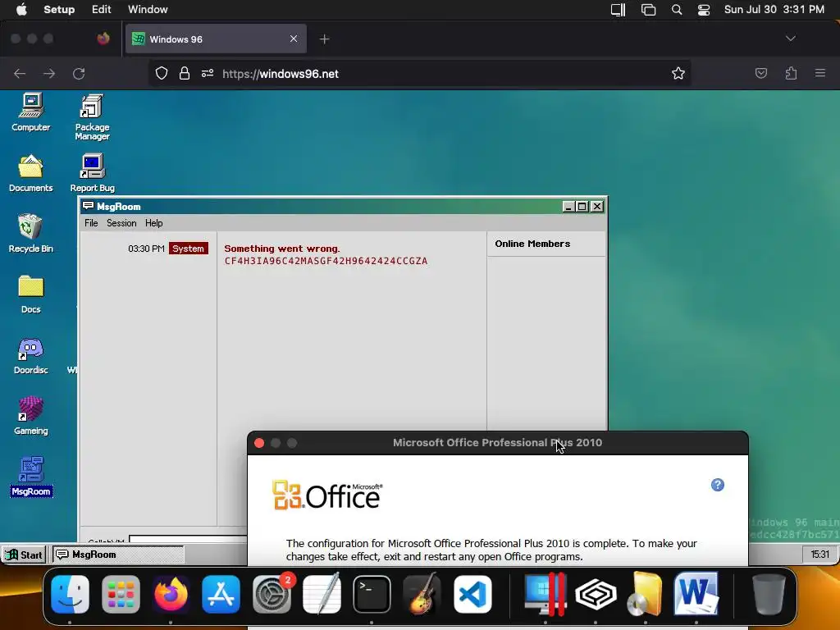
Task: Open Package Manager desktop icon
Action: (92, 116)
